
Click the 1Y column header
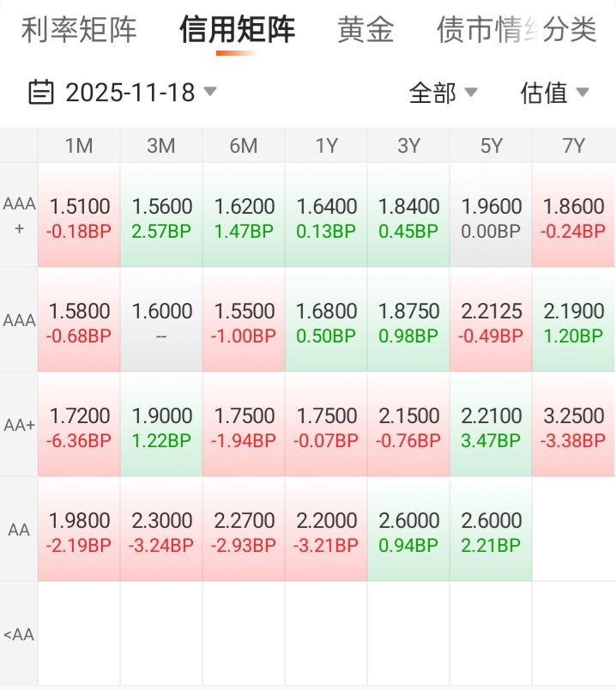pyautogui.click(x=326, y=146)
